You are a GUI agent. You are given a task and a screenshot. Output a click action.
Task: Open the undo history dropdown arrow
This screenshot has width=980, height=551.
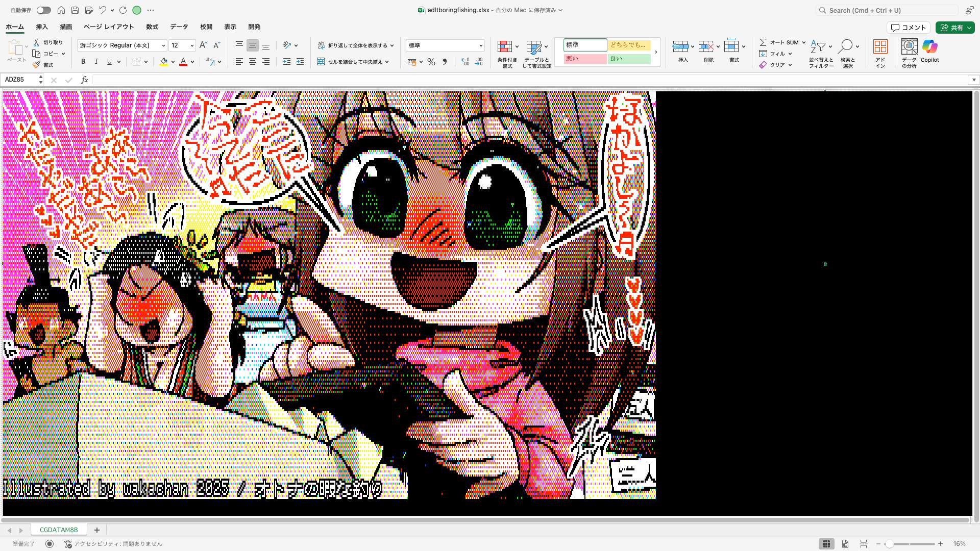(112, 10)
